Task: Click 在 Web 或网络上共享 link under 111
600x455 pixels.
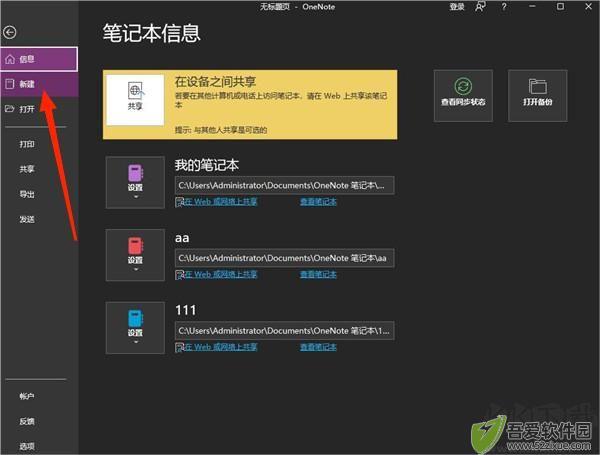Action: 221,347
